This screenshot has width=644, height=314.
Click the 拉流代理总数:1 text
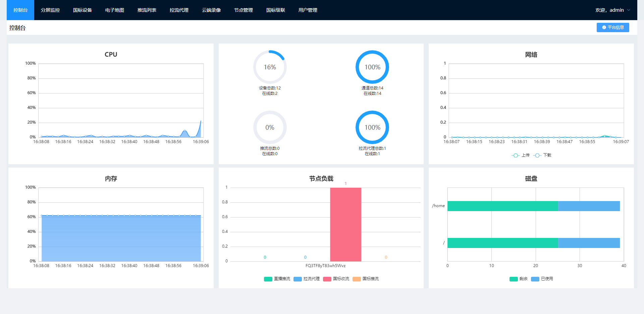[x=372, y=148]
